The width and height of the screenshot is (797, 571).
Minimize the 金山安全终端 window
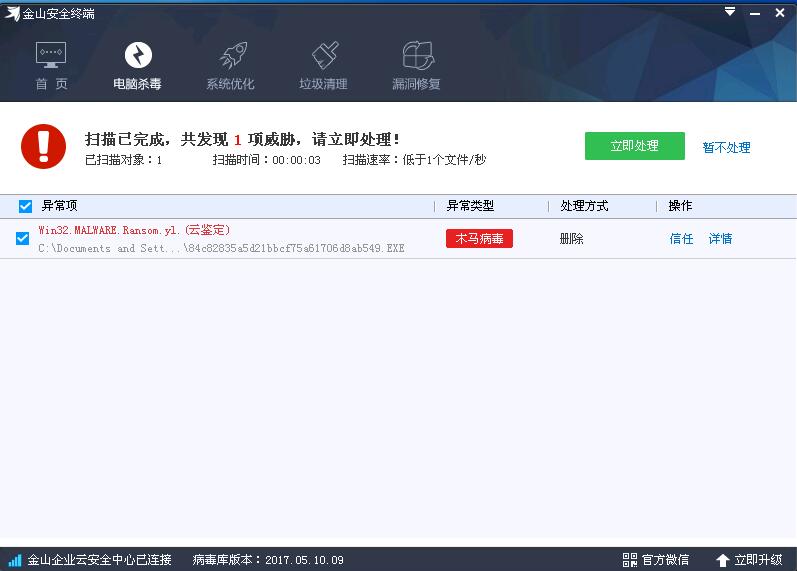click(755, 14)
